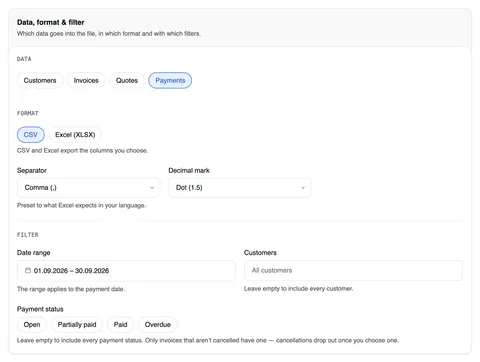Image resolution: width=480 pixels, height=362 pixels.
Task: Filter by Partially paid status
Action: 77,325
